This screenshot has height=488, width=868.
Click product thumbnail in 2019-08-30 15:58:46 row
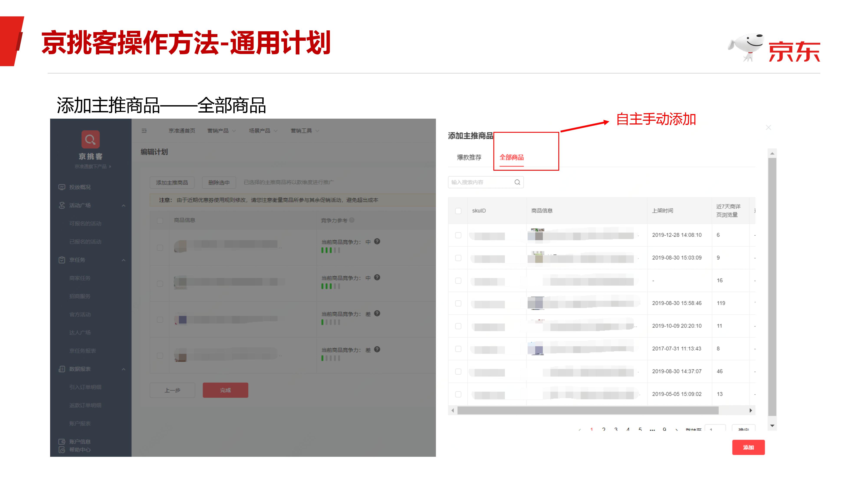point(536,303)
